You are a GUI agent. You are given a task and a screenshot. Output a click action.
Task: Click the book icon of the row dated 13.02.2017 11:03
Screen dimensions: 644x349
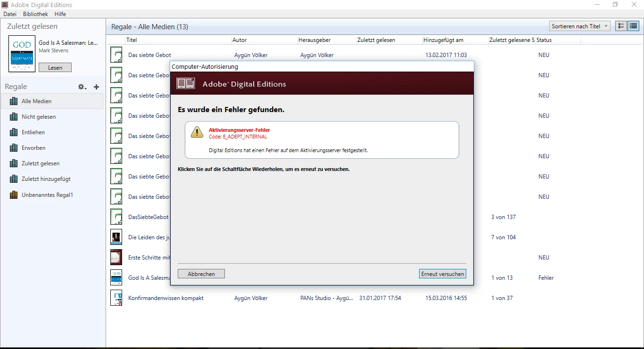tap(116, 55)
